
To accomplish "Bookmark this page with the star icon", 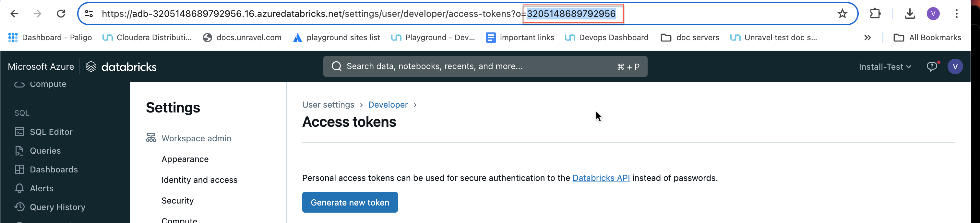I will click(842, 14).
